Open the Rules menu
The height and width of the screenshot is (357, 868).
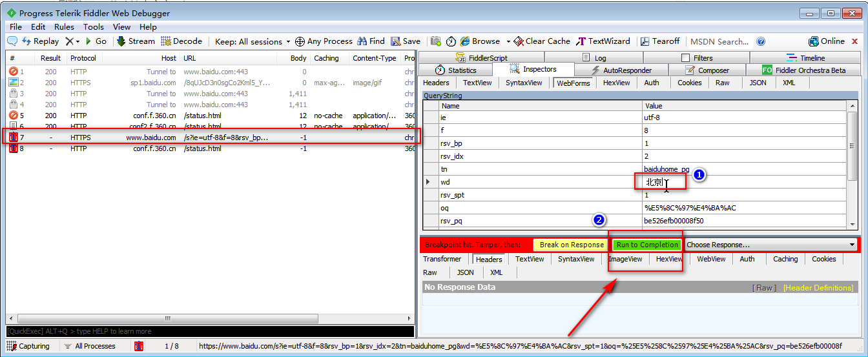click(64, 27)
